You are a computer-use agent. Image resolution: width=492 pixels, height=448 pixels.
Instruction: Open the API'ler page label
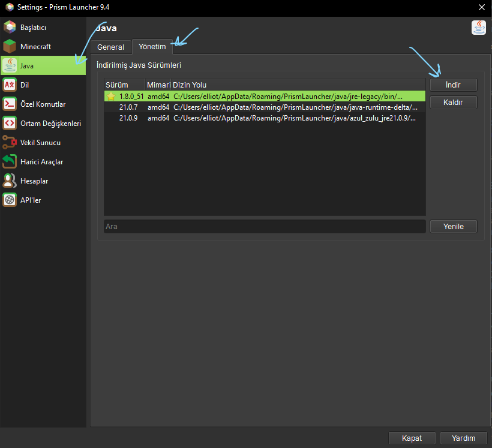31,200
